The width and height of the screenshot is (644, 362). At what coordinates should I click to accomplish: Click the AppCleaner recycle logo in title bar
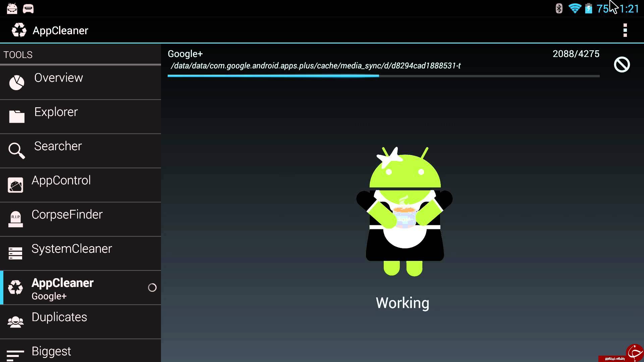pyautogui.click(x=19, y=30)
